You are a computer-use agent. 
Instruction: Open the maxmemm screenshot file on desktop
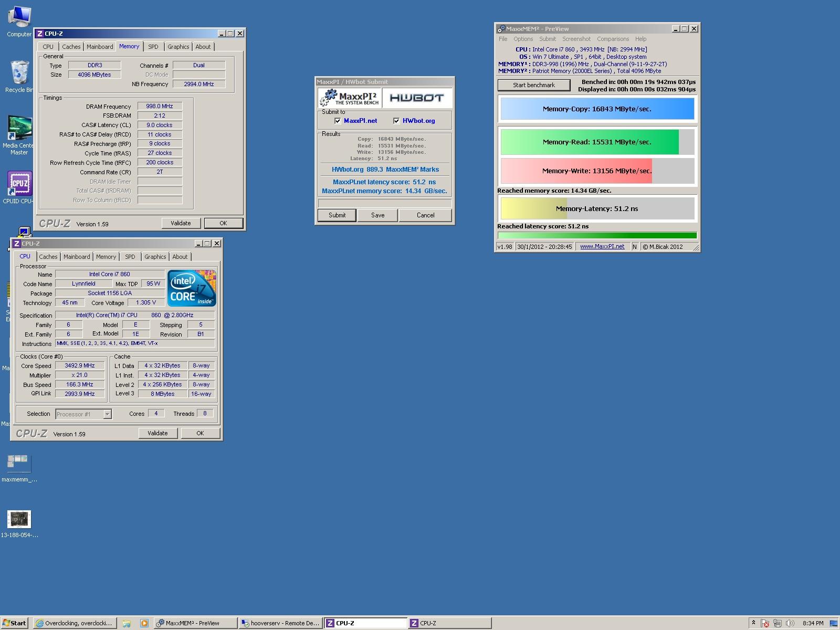pyautogui.click(x=19, y=468)
